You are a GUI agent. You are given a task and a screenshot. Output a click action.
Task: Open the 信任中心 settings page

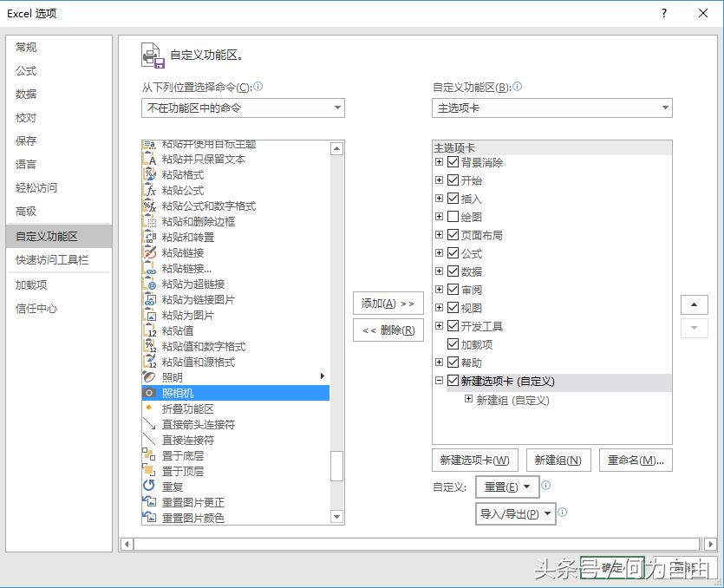pyautogui.click(x=36, y=308)
